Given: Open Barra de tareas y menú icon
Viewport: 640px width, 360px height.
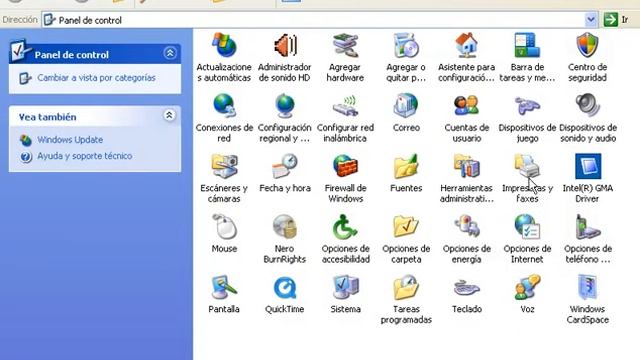Looking at the screenshot, I should (x=527, y=46).
